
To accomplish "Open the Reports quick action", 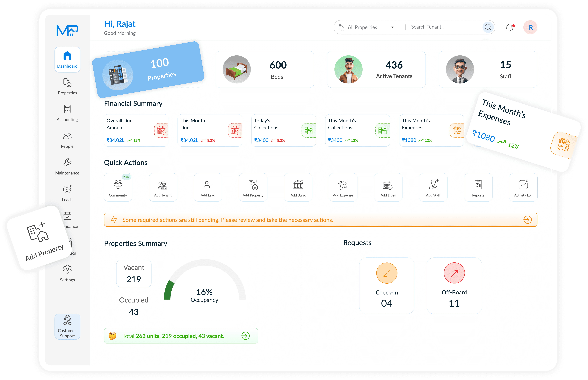I will (478, 187).
